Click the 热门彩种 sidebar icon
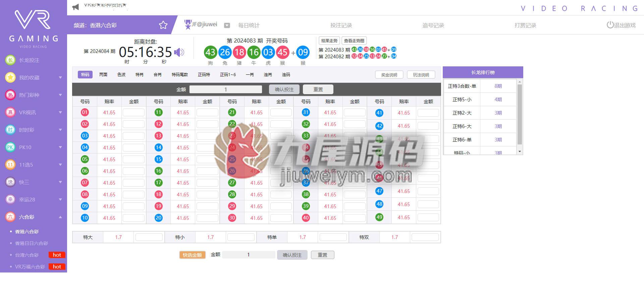Screen dimensions: 644x308 click(x=10, y=95)
